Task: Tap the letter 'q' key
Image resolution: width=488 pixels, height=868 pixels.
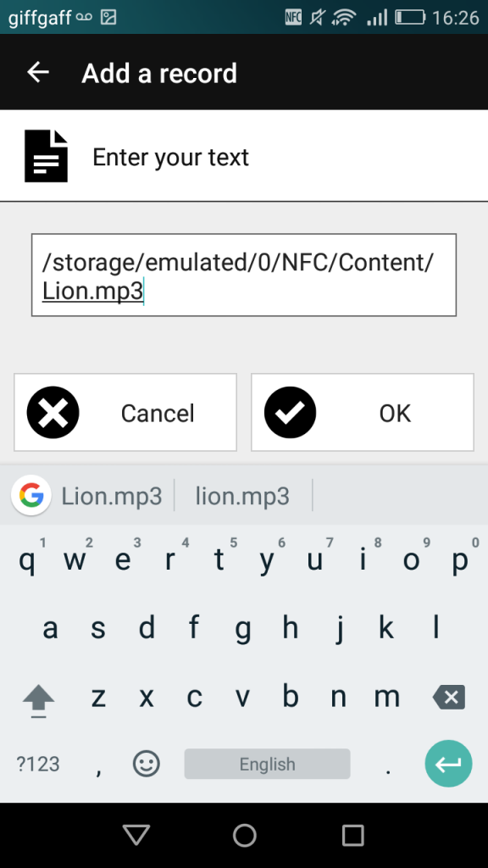Action: click(x=27, y=560)
